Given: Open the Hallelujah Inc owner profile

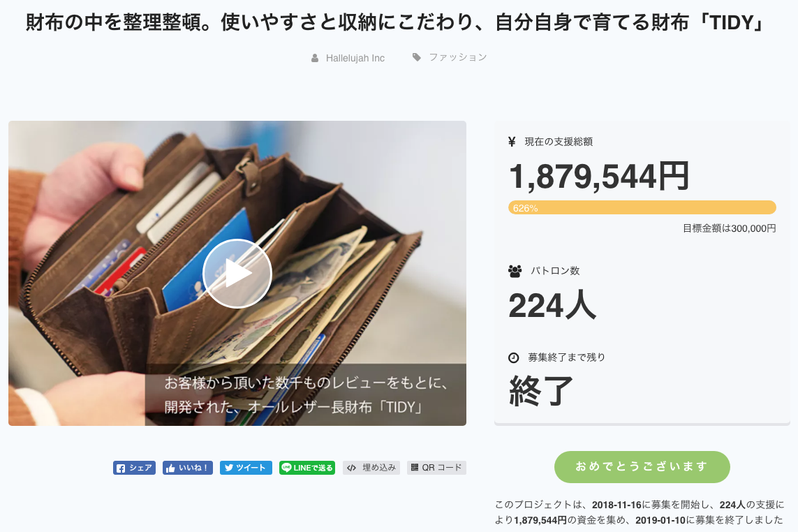Looking at the screenshot, I should click(355, 58).
